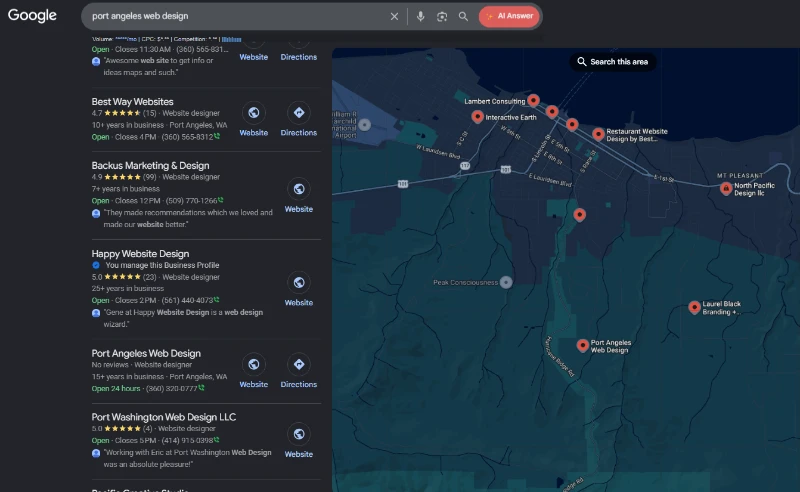Focus the search input field
The width and height of the screenshot is (800, 492).
235,16
